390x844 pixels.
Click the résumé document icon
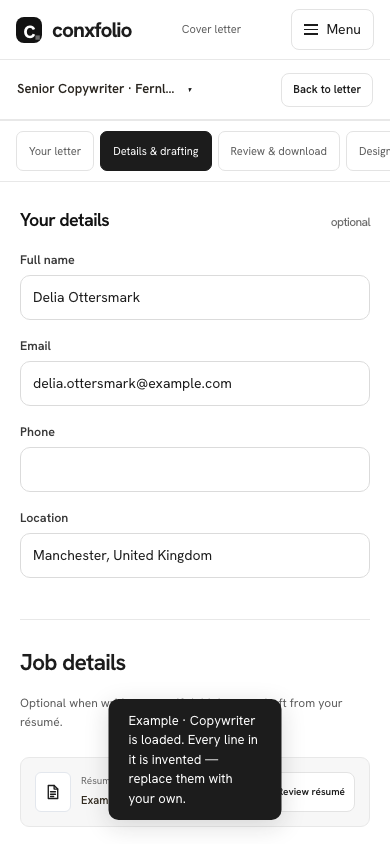tap(53, 792)
